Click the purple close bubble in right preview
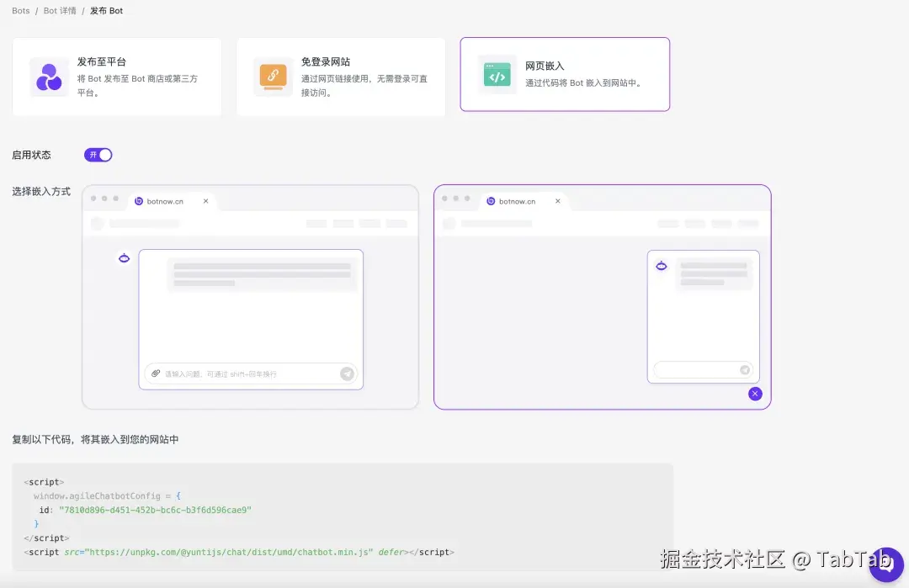 [x=755, y=394]
